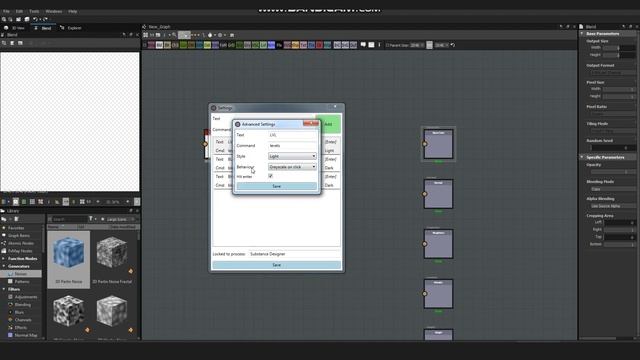Select Atomic Nodes in the library tree
640x360 pixels.
[x=20, y=243]
